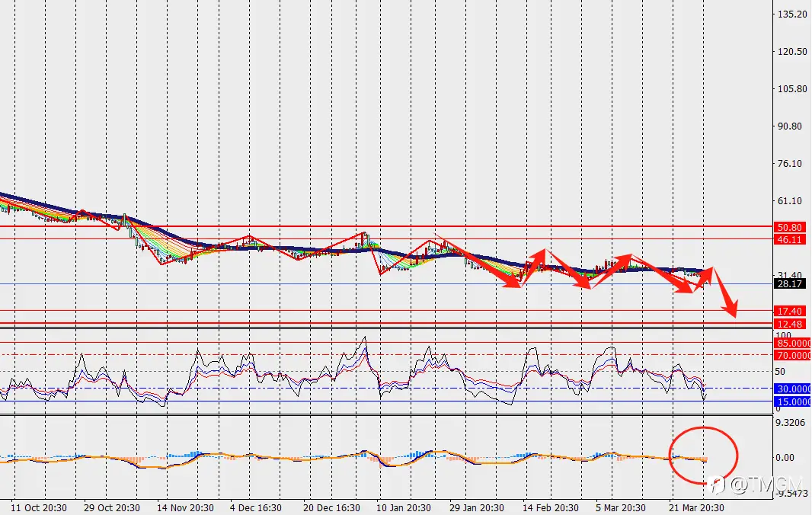
Task: Click the 46.11 price level label
Action: coord(790,239)
